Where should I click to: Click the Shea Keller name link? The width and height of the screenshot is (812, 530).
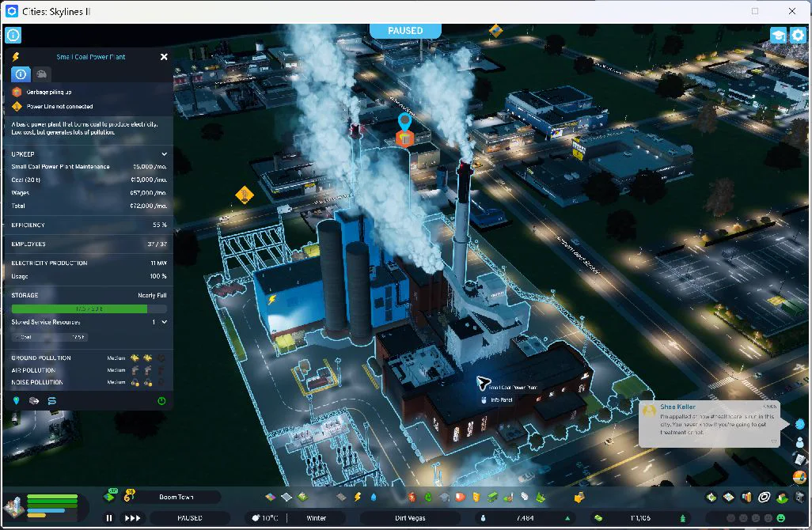[x=678, y=407]
